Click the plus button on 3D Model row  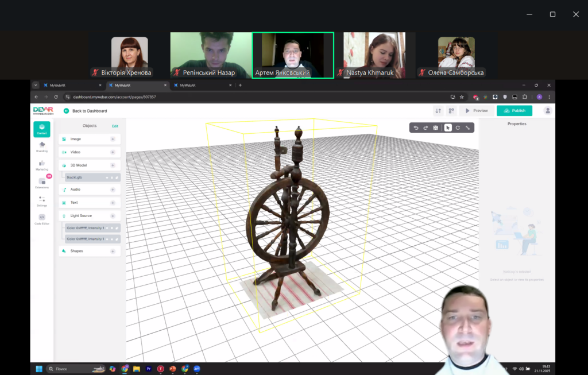pyautogui.click(x=113, y=165)
